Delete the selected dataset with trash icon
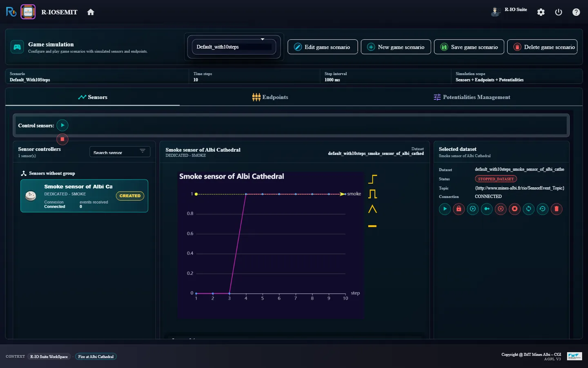This screenshot has height=368, width=588. 556,209
